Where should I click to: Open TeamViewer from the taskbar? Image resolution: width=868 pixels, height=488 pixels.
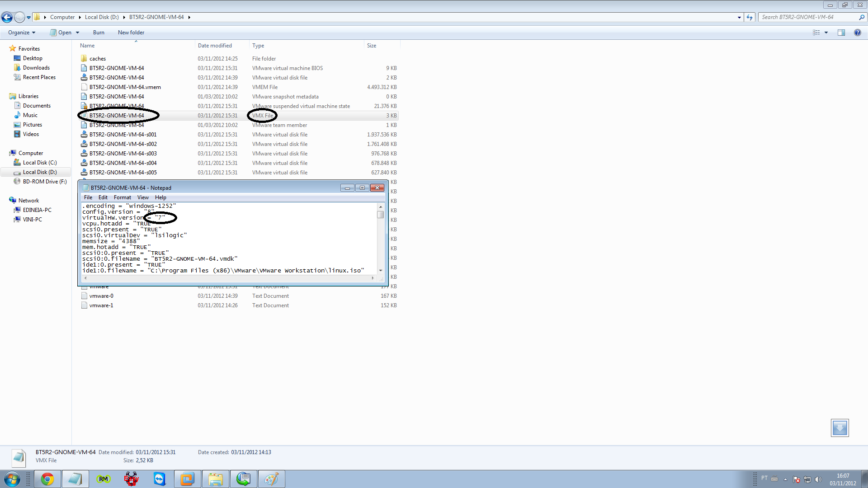point(160,479)
